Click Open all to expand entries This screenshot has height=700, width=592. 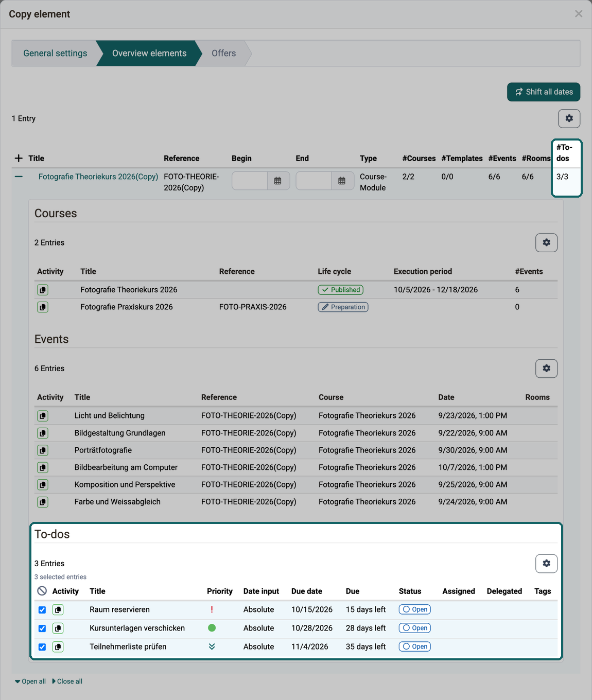click(30, 681)
